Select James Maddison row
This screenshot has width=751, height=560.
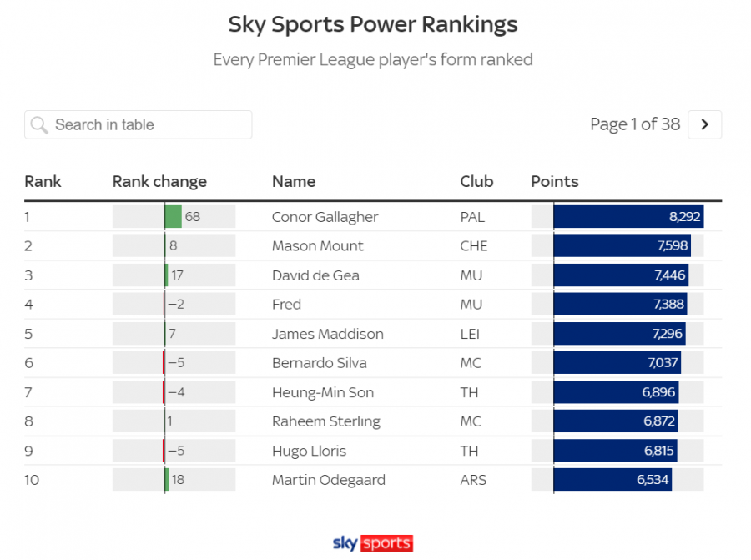pos(373,334)
